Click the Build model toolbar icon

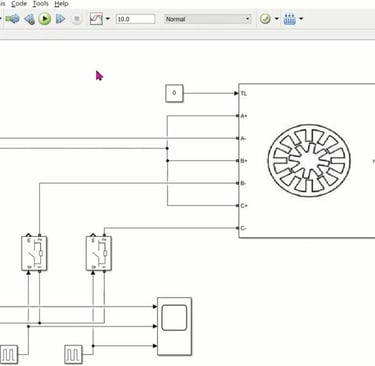coord(289,19)
